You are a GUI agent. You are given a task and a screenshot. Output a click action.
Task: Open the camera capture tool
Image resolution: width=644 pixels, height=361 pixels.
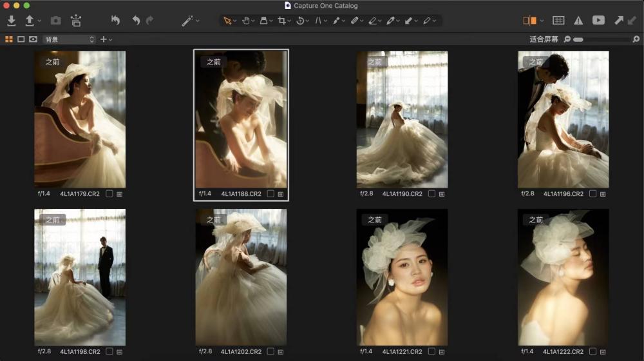pos(56,21)
